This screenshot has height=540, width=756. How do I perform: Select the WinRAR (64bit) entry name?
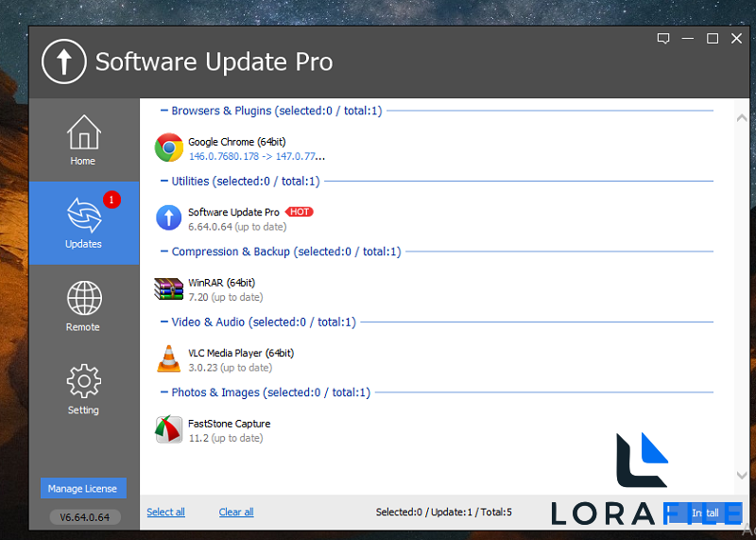coord(221,283)
